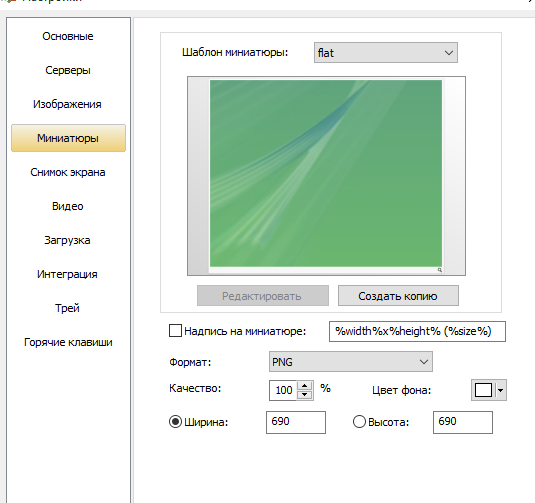This screenshot has width=535, height=503.
Task: Enable the Надпись на миниатюре checkbox
Action: tap(175, 331)
